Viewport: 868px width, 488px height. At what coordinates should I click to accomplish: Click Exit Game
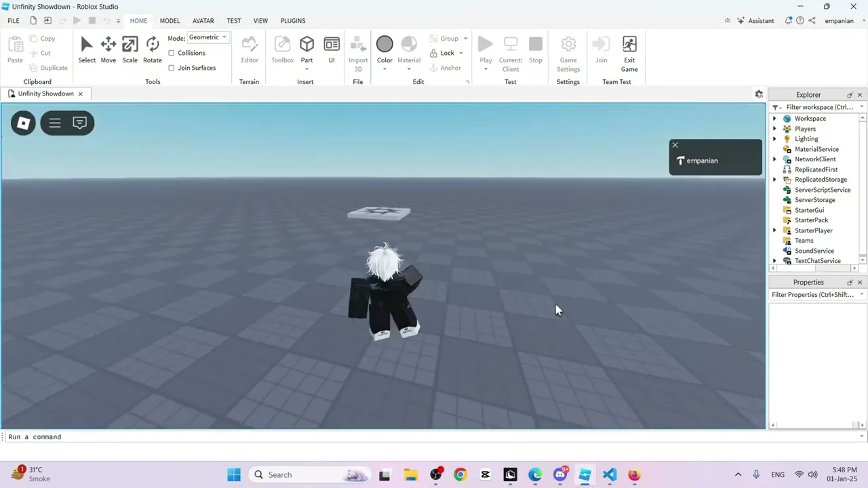629,54
